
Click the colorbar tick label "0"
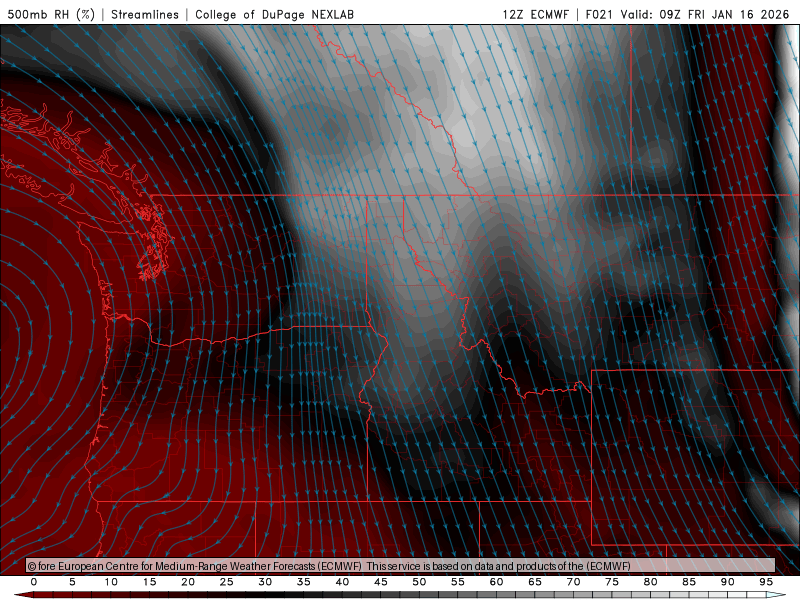[34, 582]
